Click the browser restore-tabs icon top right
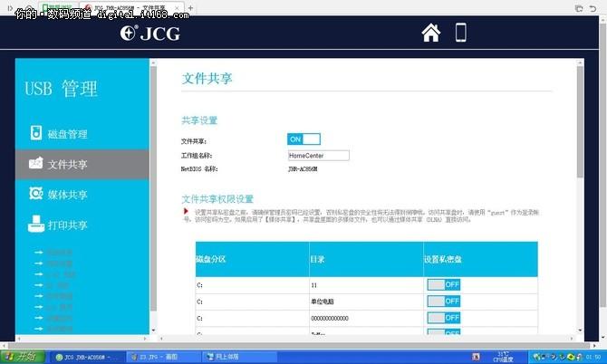The image size is (607, 364). (579, 8)
